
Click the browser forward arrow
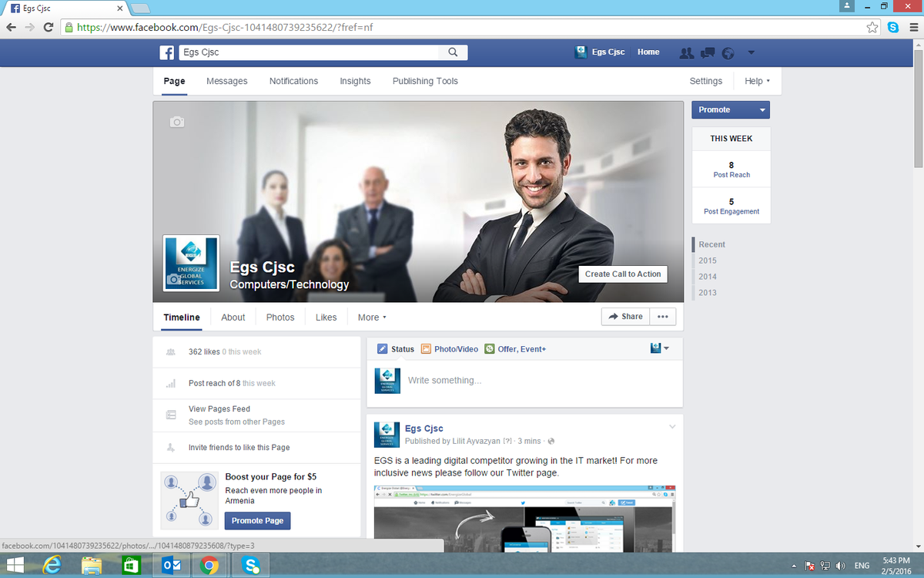click(29, 27)
